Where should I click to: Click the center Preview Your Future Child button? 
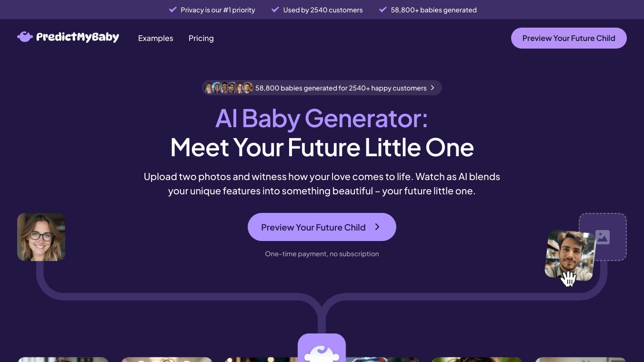coord(322,227)
